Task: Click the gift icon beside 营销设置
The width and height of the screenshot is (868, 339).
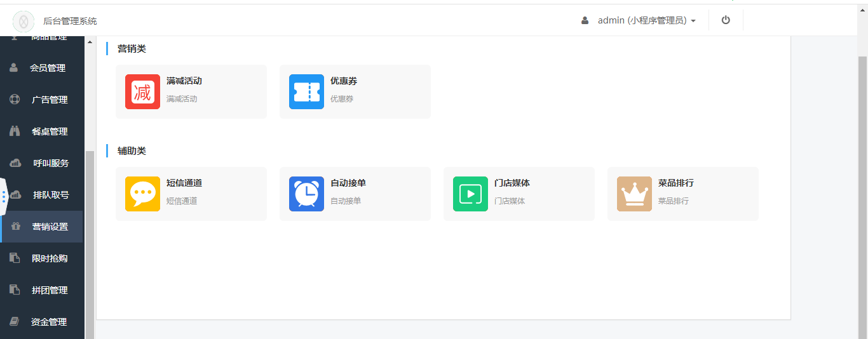Action: [16, 227]
